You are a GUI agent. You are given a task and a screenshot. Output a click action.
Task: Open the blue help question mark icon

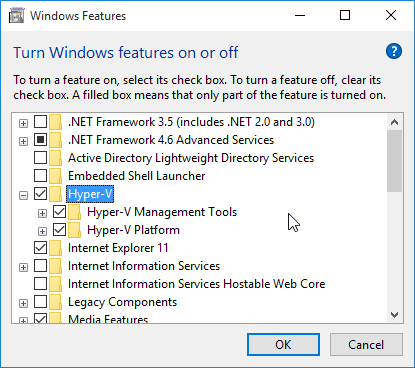394,51
